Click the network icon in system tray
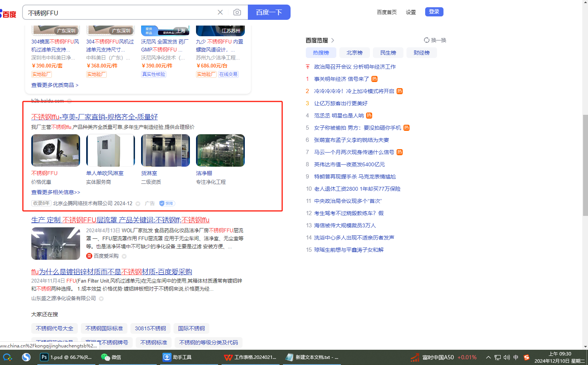The height and width of the screenshot is (365, 588). click(x=498, y=357)
